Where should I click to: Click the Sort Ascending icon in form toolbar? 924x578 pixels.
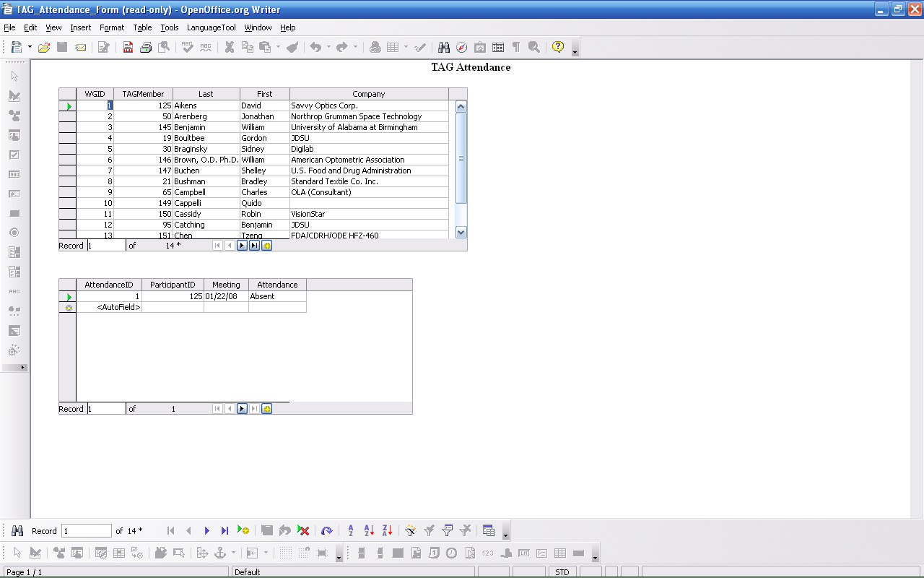[369, 530]
